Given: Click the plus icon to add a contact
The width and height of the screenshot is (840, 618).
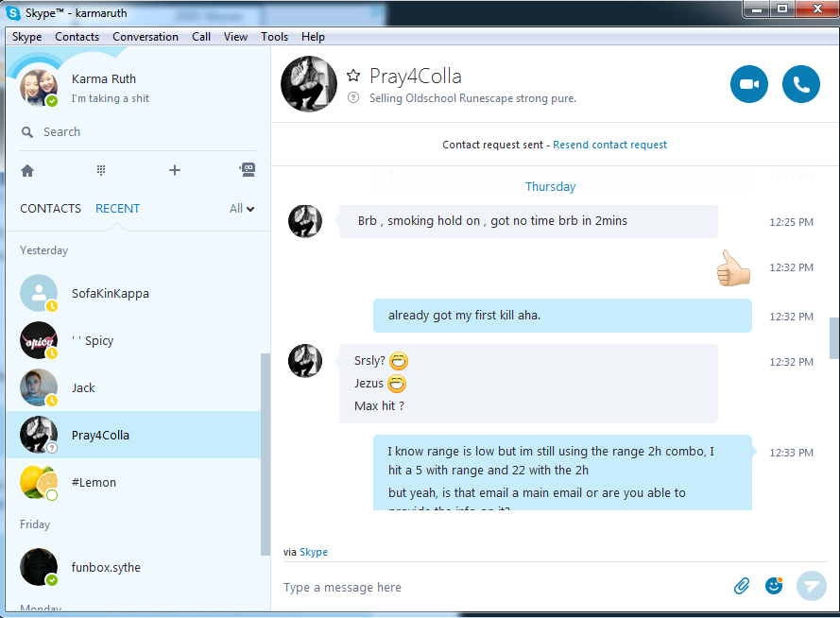Looking at the screenshot, I should click(x=175, y=170).
